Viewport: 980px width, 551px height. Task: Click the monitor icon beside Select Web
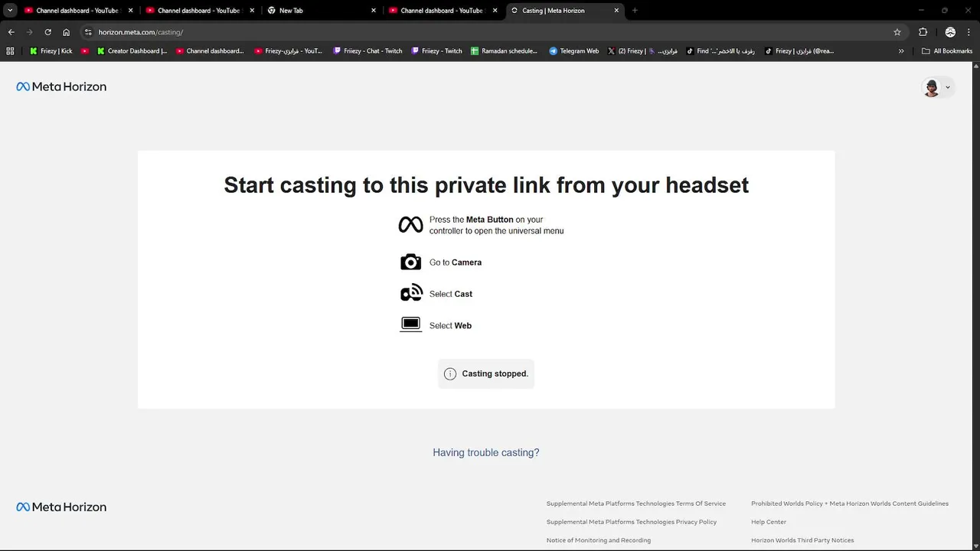pyautogui.click(x=411, y=324)
